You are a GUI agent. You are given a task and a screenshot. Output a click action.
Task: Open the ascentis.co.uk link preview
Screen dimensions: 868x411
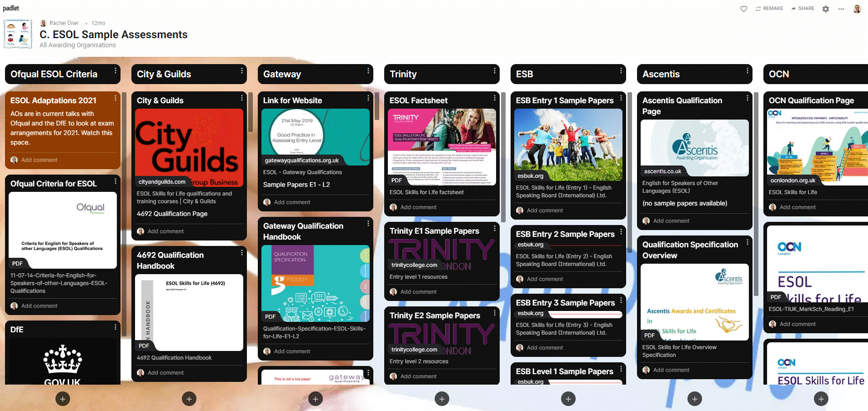coord(695,148)
